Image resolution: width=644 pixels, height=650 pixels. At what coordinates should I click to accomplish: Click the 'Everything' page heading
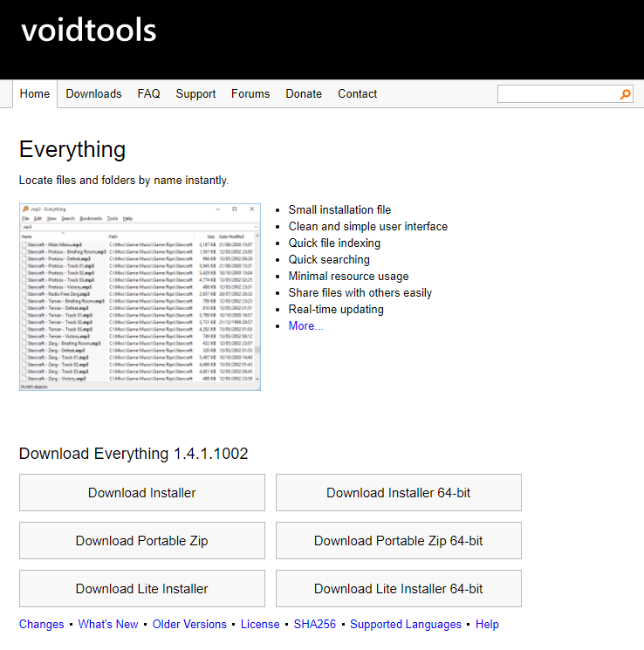[72, 150]
